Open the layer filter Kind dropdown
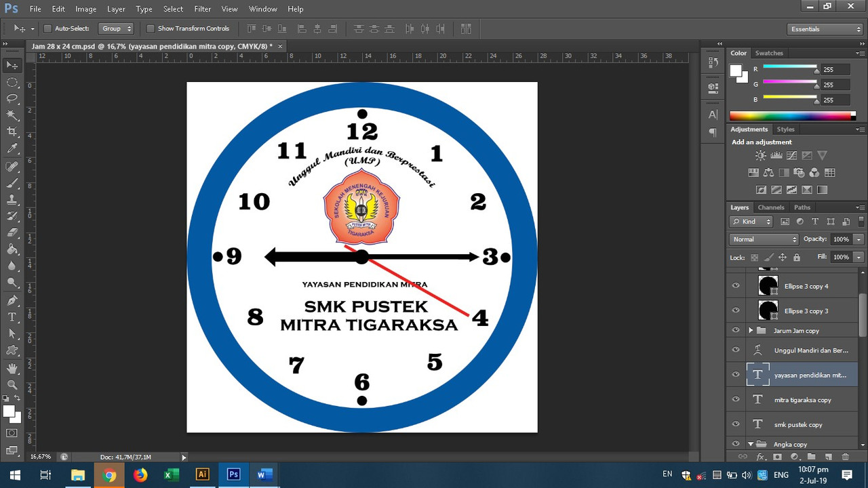Viewport: 868px width, 488px height. tap(751, 222)
